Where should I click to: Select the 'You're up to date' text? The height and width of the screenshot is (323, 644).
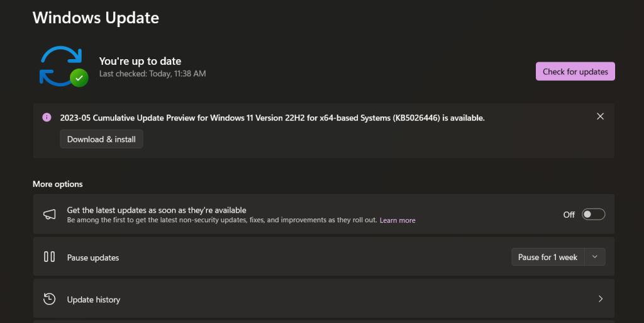pos(140,61)
